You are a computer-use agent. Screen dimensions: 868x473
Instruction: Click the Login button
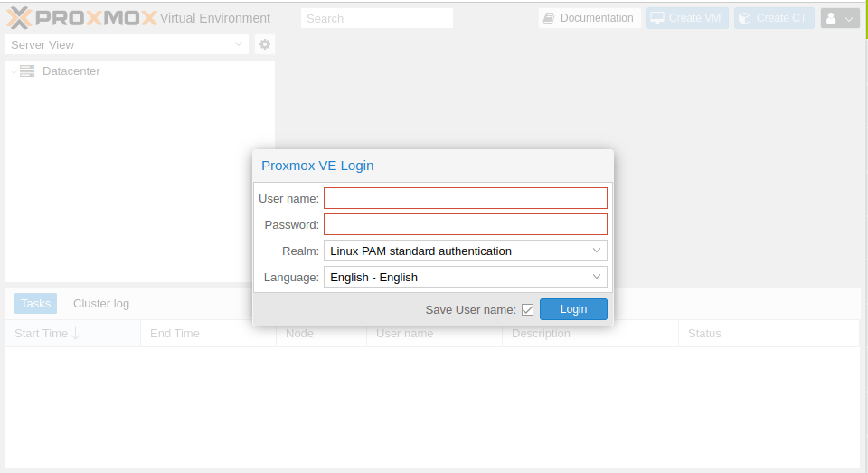[573, 309]
